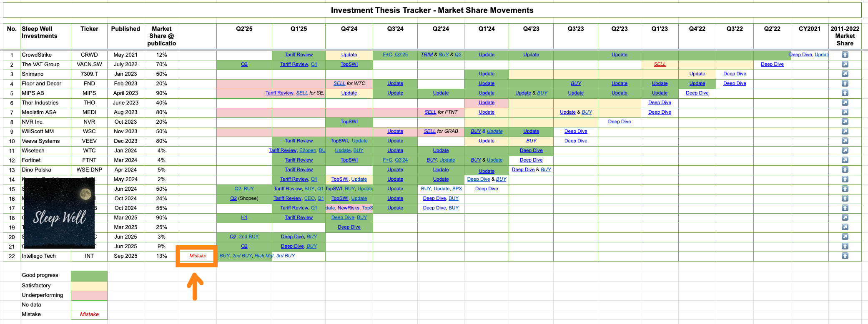Open the Update link in Thor Industries row

pyautogui.click(x=487, y=102)
